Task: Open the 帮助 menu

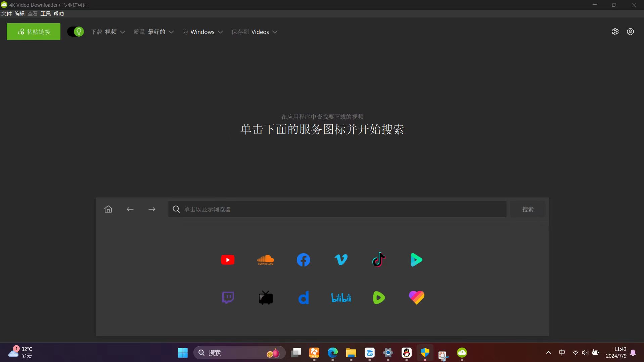Action: pos(58,13)
